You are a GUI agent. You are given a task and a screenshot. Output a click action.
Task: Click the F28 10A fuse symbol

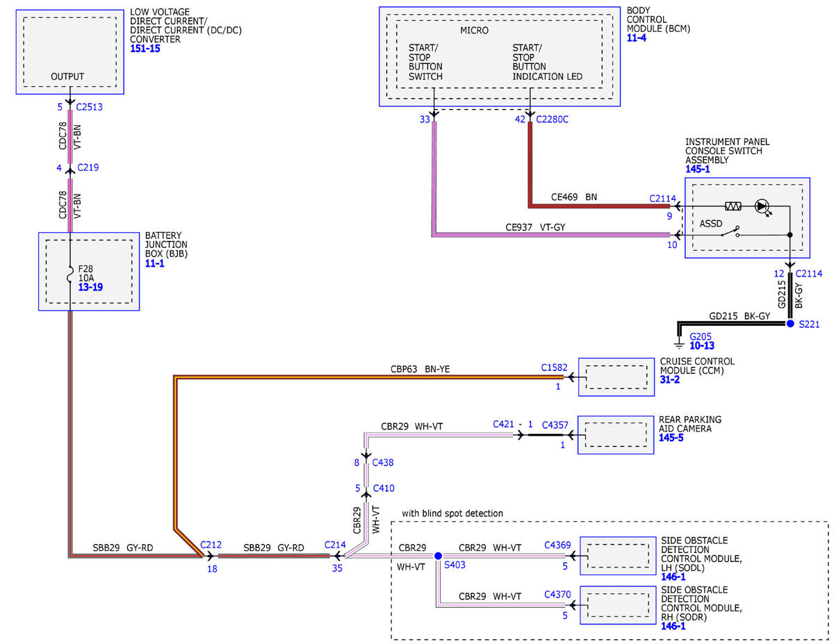click(x=71, y=276)
